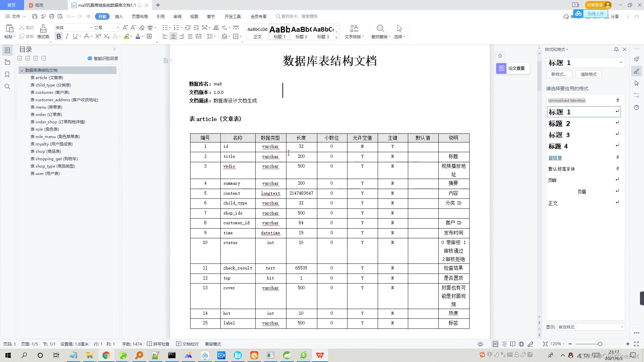
Task: Switch to outline view mode icon
Action: pyautogui.click(x=504, y=344)
